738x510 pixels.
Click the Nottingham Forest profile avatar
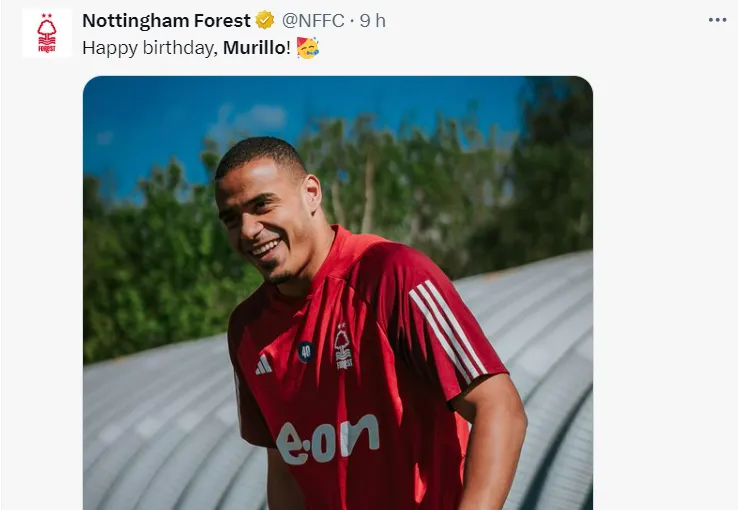coord(47,33)
